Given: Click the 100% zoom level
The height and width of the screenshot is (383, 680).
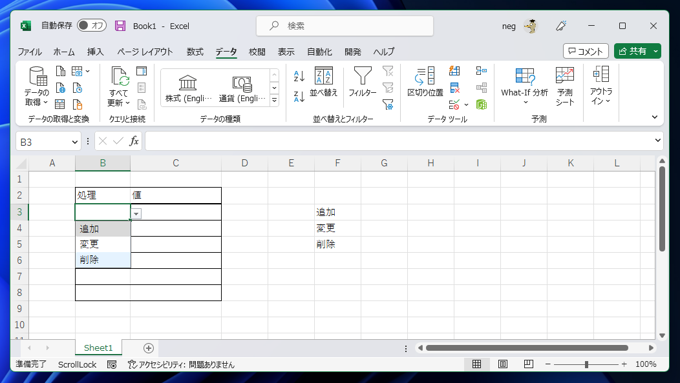Looking at the screenshot, I should click(646, 364).
